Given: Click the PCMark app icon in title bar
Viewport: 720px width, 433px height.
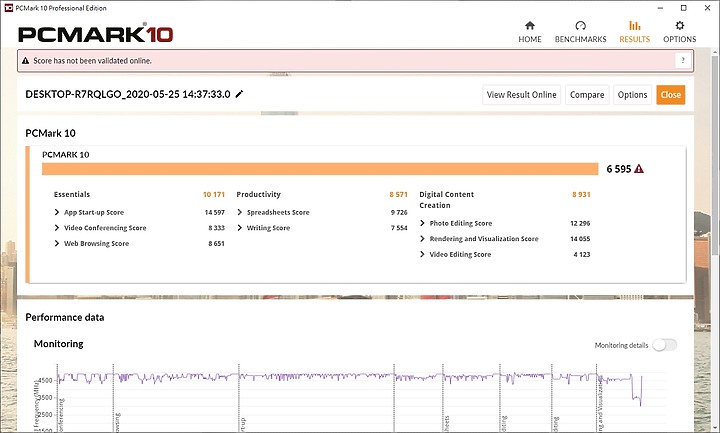Looking at the screenshot, I should tap(8, 8).
